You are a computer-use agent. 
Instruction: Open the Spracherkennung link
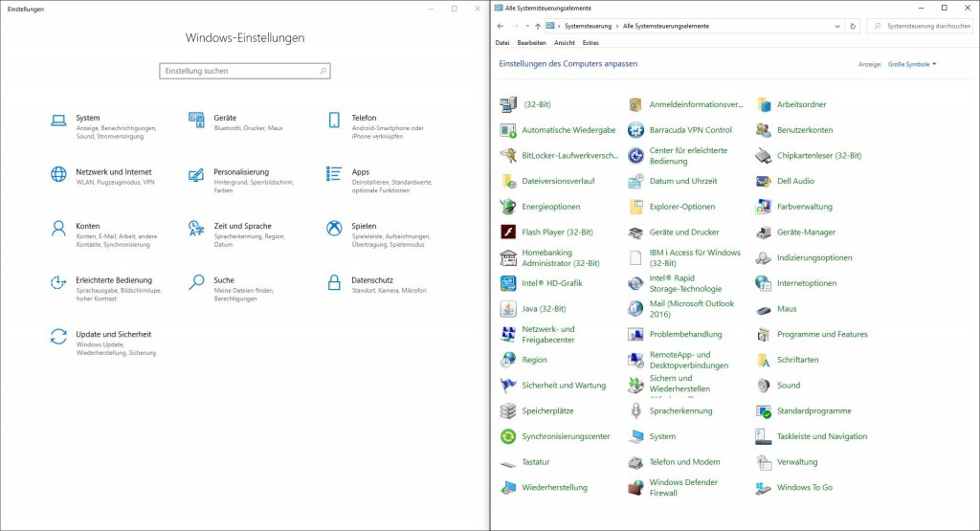click(x=680, y=410)
